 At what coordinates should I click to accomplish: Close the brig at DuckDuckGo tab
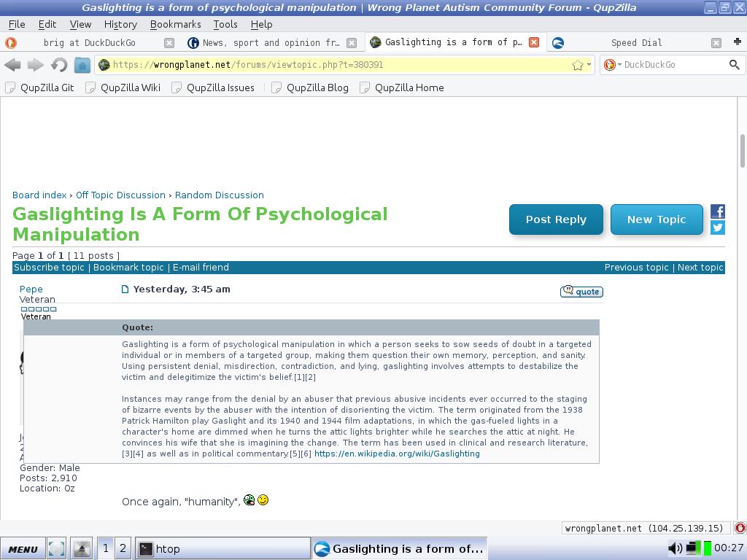pyautogui.click(x=169, y=43)
